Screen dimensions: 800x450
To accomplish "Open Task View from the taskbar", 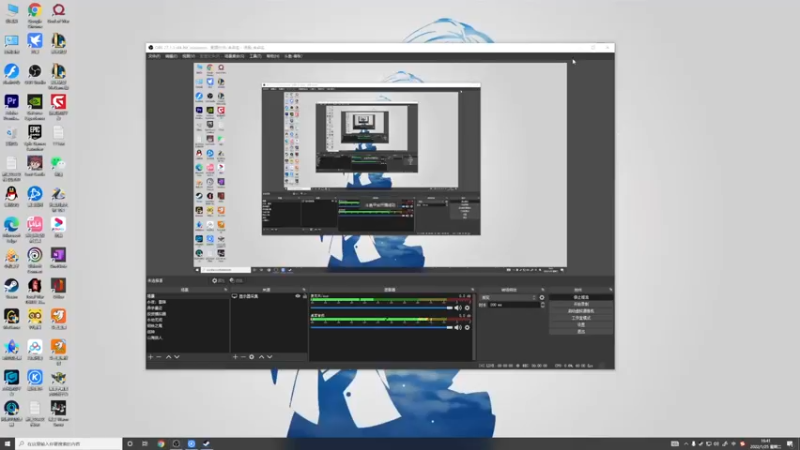I will click(x=145, y=444).
